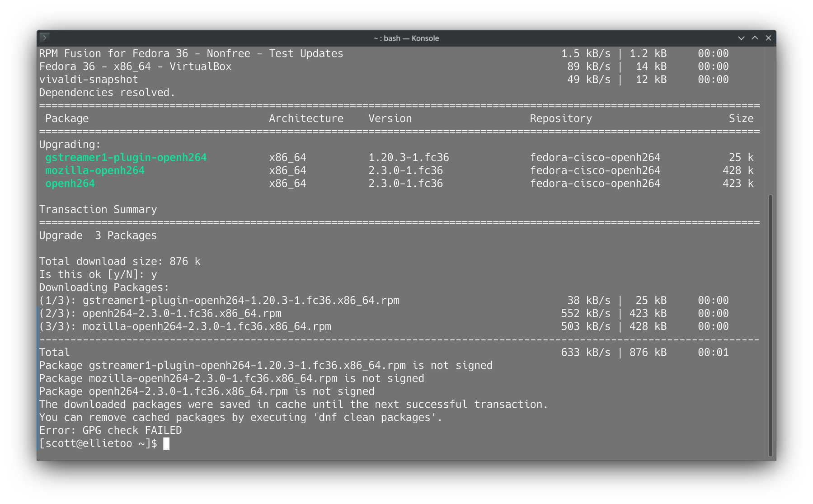Screen dimensions: 813x504
Task: Click the '12 kB' size value
Action: 651,80
